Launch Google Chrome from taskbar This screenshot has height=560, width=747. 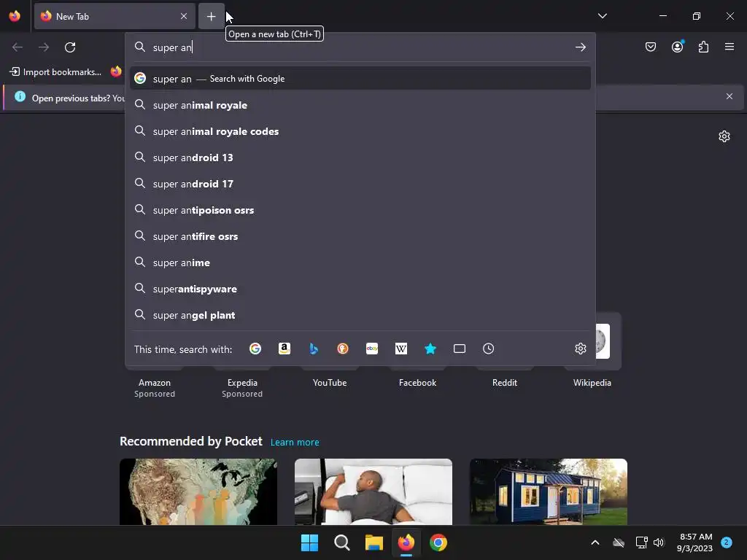tap(438, 542)
